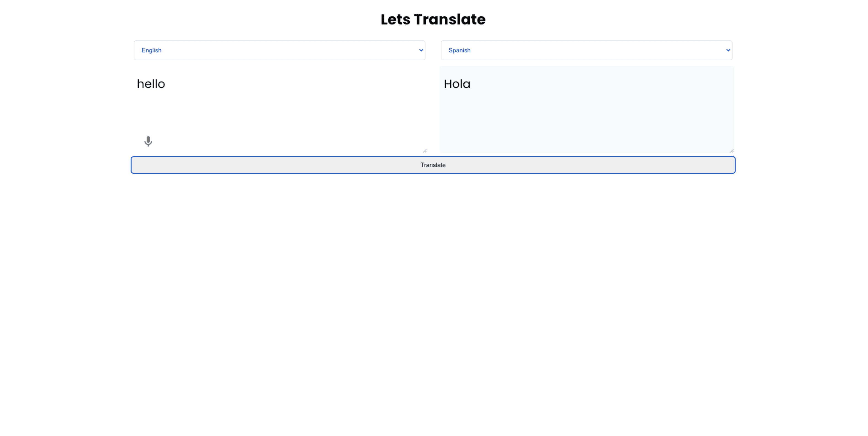
Task: Open the Spanish target language dropdown
Action: click(x=586, y=50)
